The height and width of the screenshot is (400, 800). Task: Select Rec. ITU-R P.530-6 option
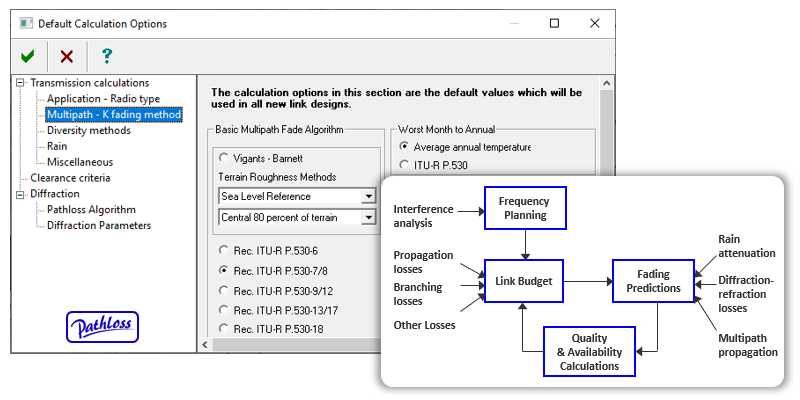click(x=224, y=249)
